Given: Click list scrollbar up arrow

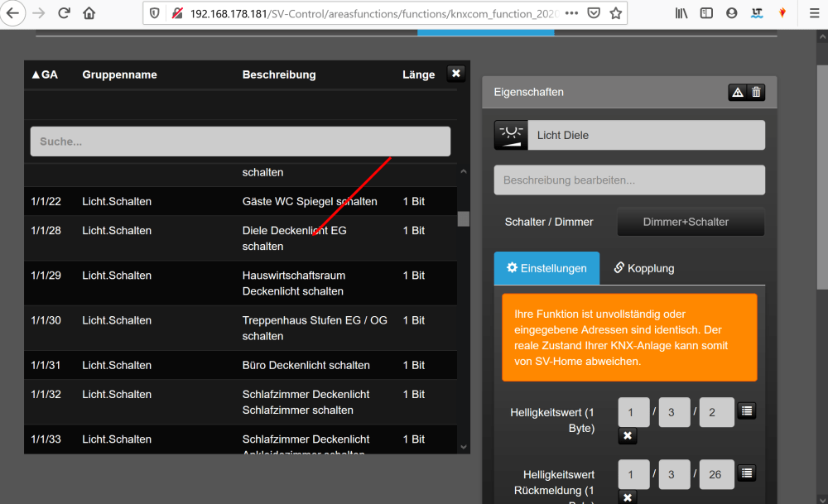Looking at the screenshot, I should 464,171.
